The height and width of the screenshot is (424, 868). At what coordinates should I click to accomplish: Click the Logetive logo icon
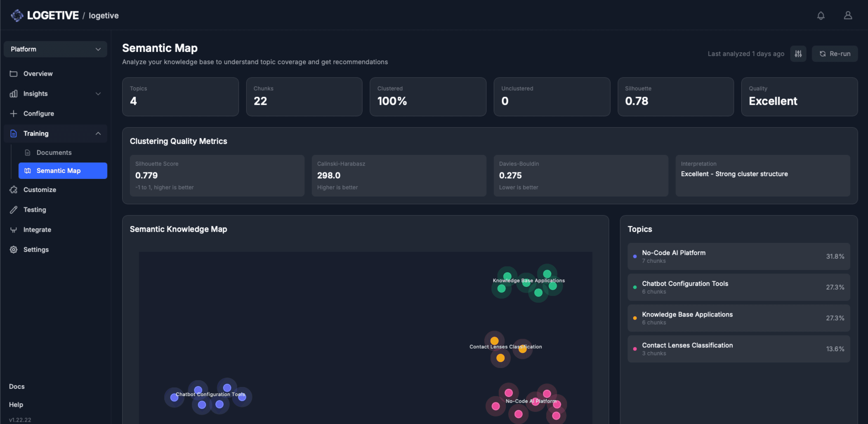point(17,16)
